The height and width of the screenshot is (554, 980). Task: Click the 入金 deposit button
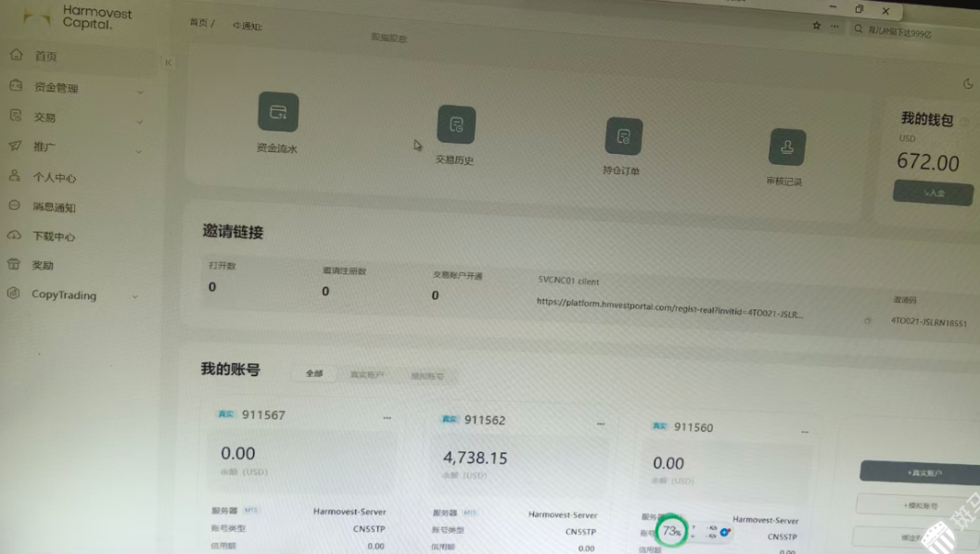click(x=933, y=193)
